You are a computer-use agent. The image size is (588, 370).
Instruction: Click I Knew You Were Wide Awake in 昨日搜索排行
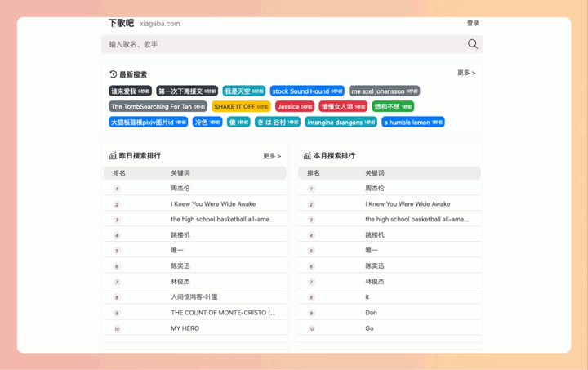click(213, 204)
